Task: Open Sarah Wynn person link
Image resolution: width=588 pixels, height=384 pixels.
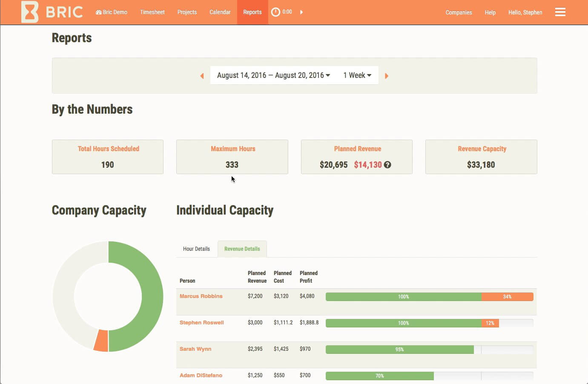Action: pyautogui.click(x=195, y=349)
